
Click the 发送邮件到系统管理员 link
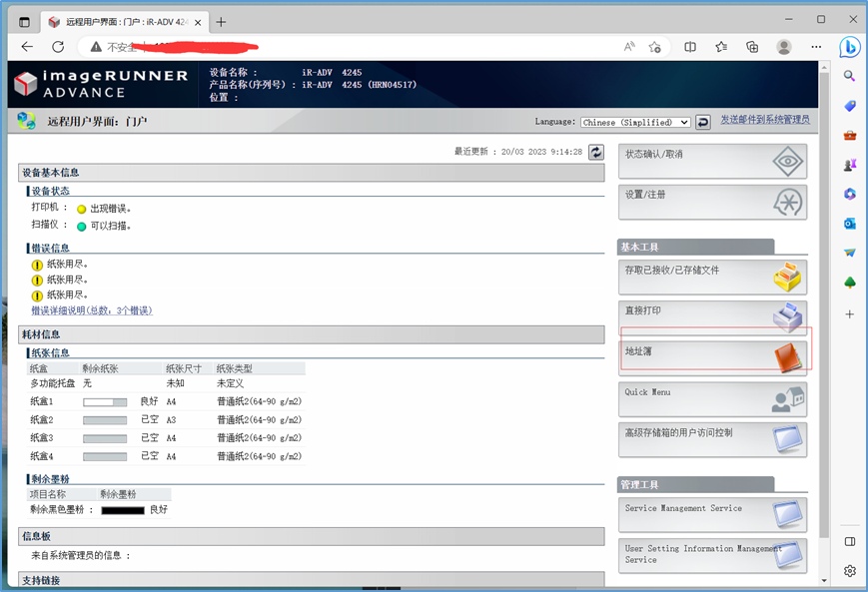click(765, 120)
